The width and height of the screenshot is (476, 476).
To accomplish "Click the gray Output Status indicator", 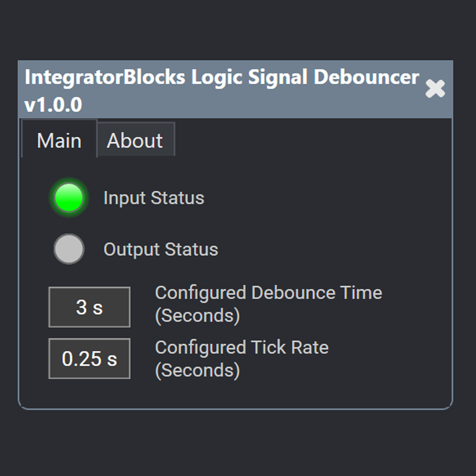I will click(x=69, y=249).
